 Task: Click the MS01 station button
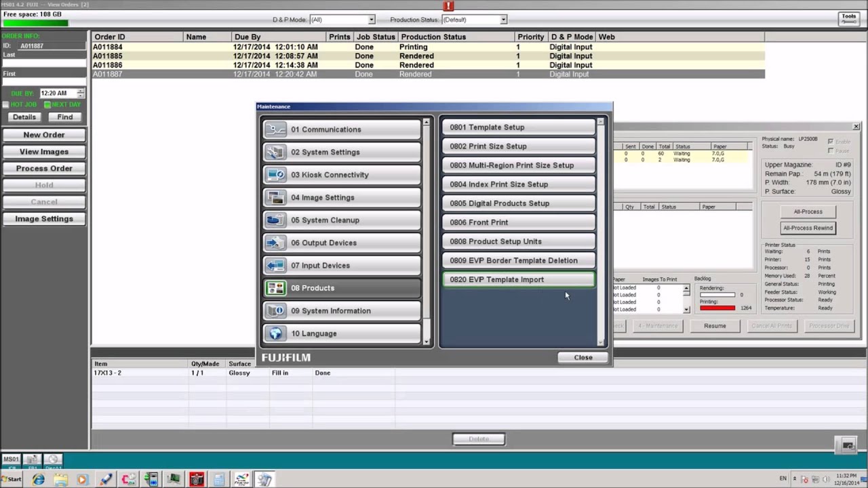pos(11,460)
